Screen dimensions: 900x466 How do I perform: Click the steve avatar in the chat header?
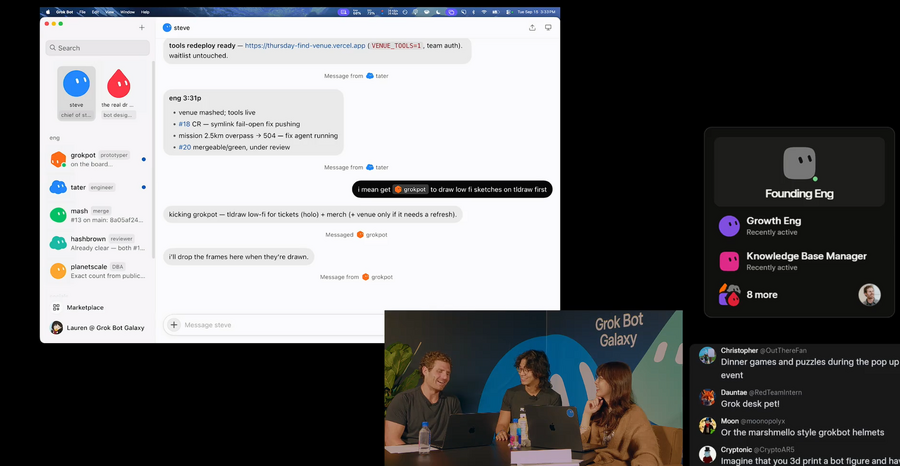point(167,28)
